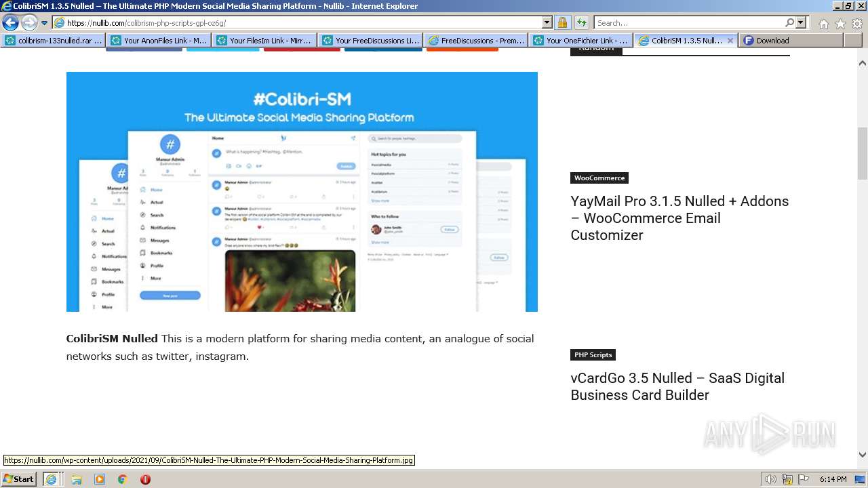Click the browser Back arrow button
The width and height of the screenshot is (868, 488).
(x=10, y=23)
